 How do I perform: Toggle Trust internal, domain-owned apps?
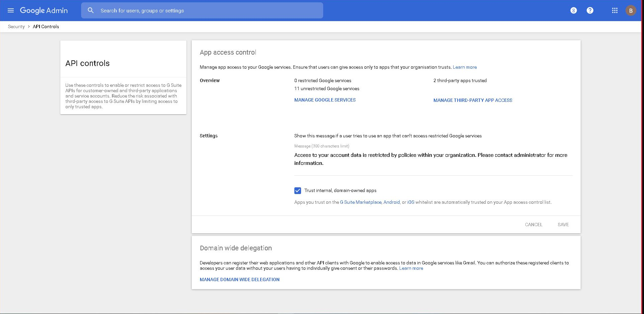pyautogui.click(x=298, y=190)
